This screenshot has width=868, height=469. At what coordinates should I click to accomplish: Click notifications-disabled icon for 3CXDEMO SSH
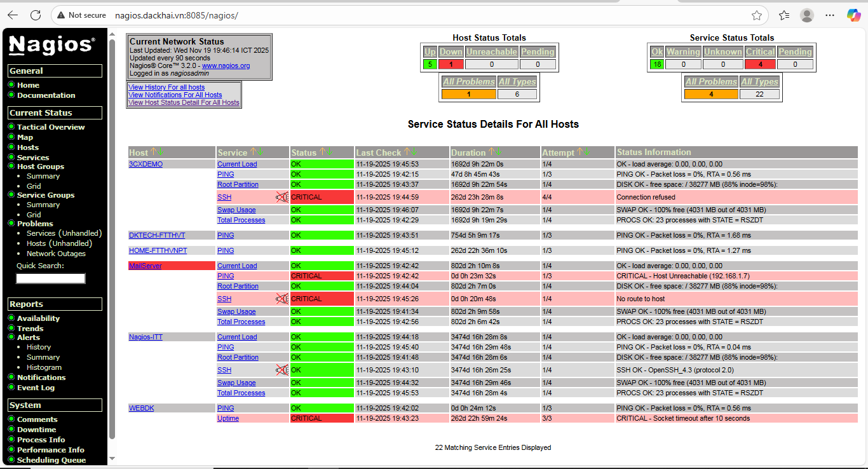click(x=282, y=197)
